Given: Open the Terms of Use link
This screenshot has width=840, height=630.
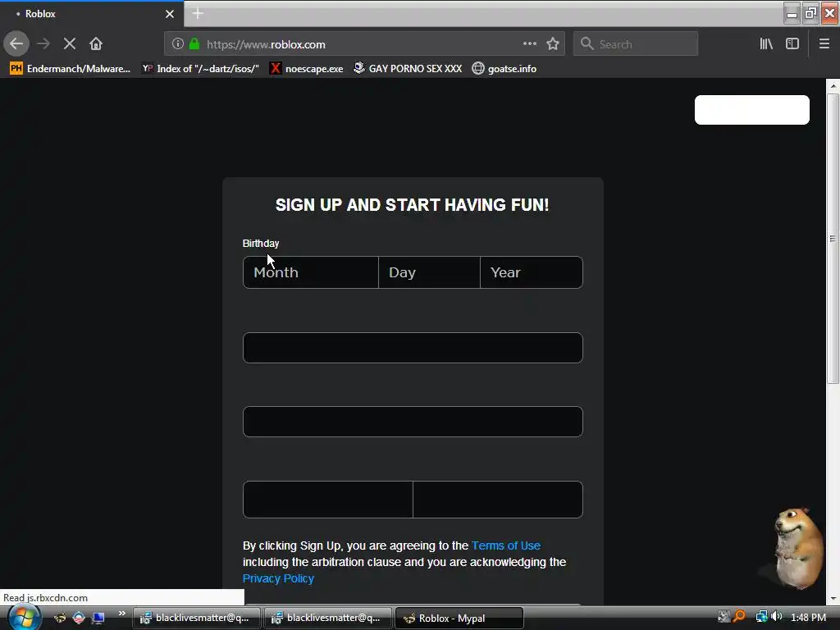Looking at the screenshot, I should point(505,546).
